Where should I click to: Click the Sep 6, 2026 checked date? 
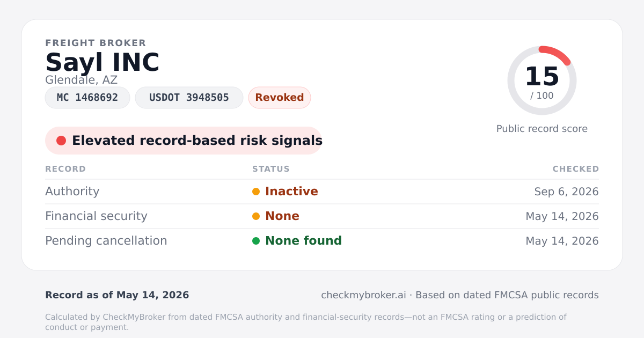567,192
